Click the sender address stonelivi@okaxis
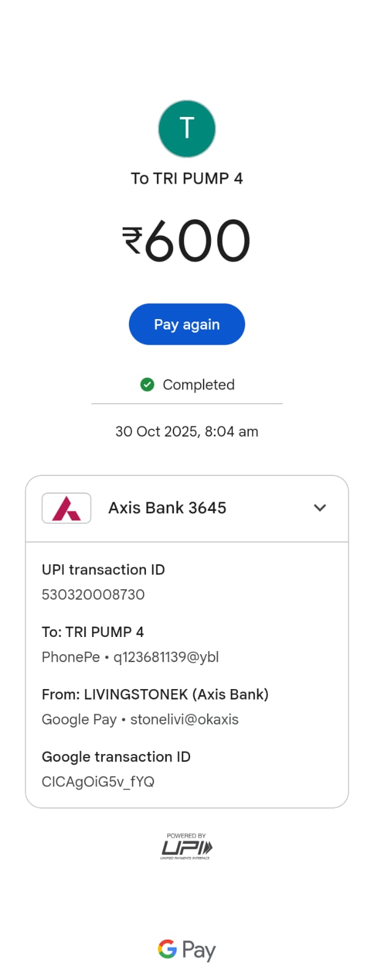This screenshot has height=980, width=374. coord(184,720)
